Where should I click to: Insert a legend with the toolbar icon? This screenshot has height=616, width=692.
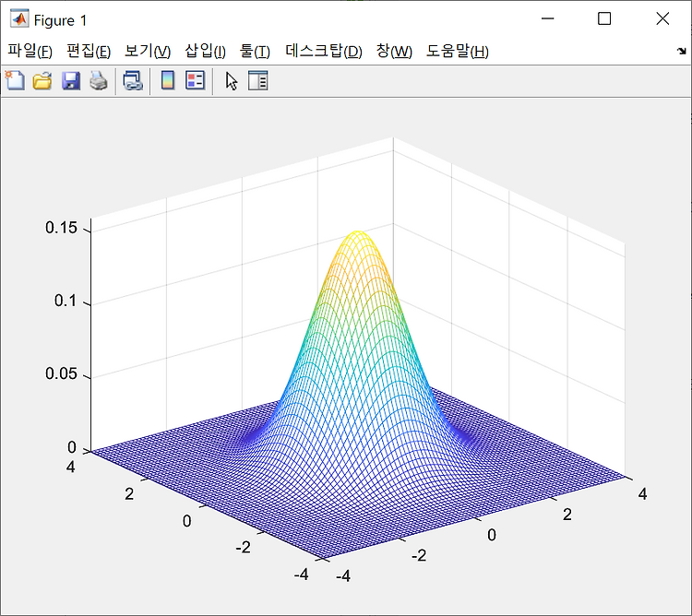(195, 81)
